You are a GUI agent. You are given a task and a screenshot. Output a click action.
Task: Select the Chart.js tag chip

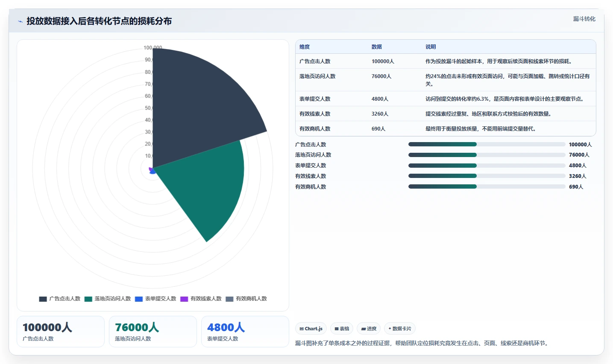(311, 329)
